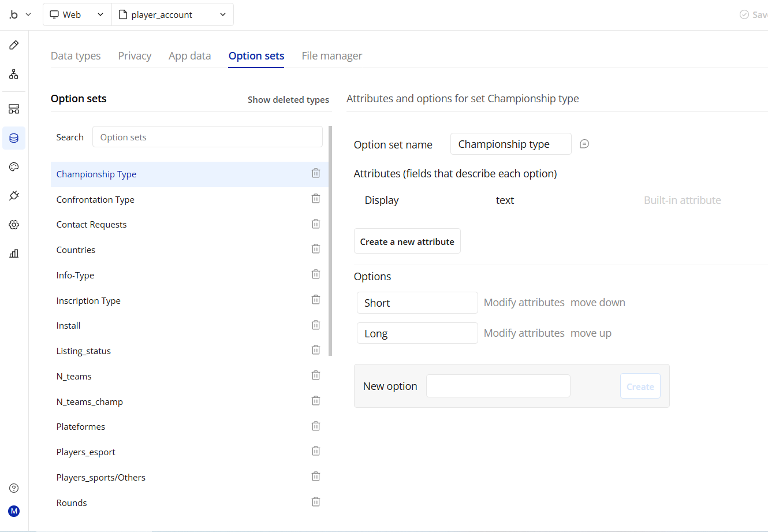Click trash icon for Countries option set
Viewport: 768px width, 532px height.
click(x=316, y=249)
